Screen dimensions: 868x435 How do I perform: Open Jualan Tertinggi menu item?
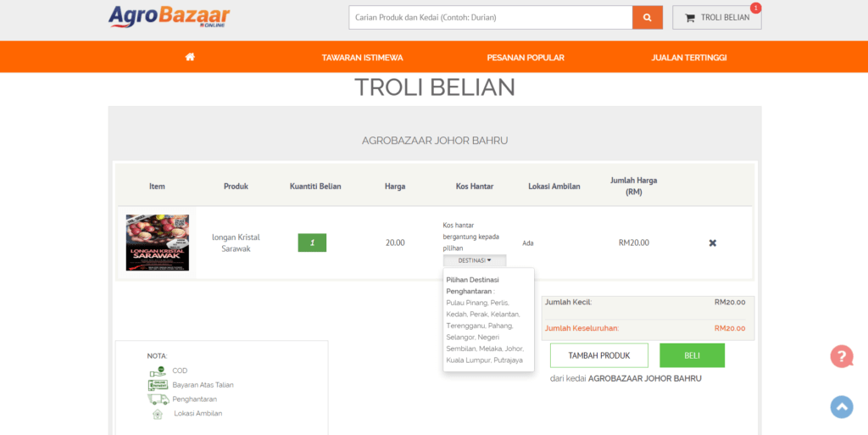[x=689, y=58]
